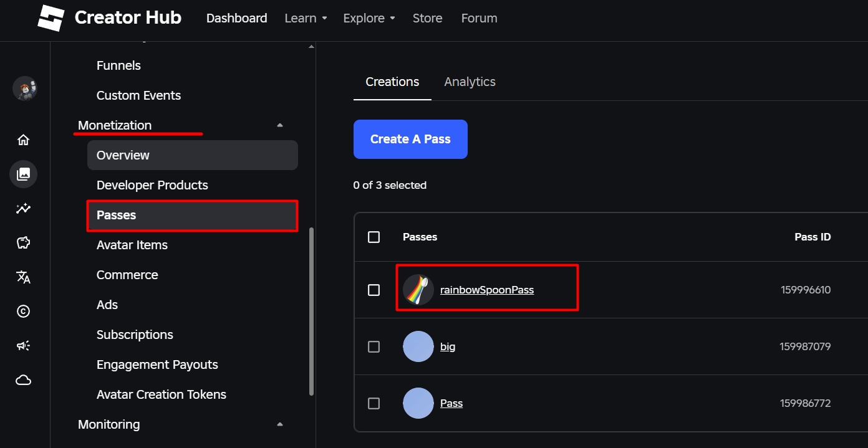The image size is (868, 448).
Task: Open the Explore dropdown menu
Action: (x=369, y=18)
